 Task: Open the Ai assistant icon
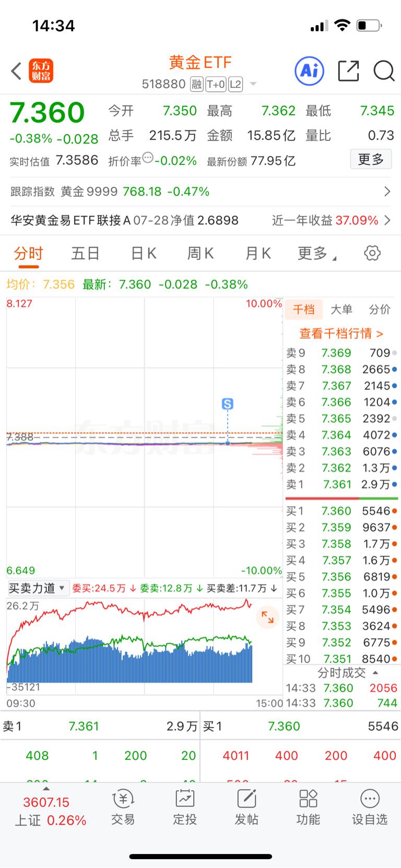point(310,70)
